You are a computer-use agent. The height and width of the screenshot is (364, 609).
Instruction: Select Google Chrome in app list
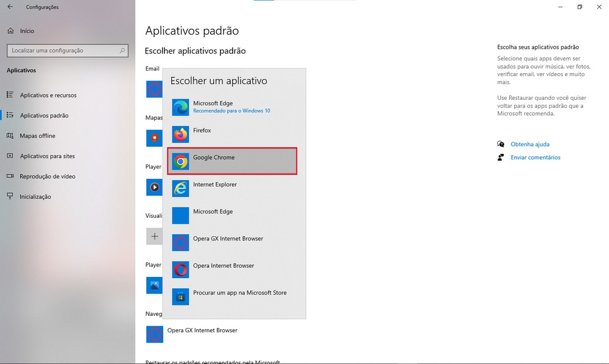pos(232,161)
